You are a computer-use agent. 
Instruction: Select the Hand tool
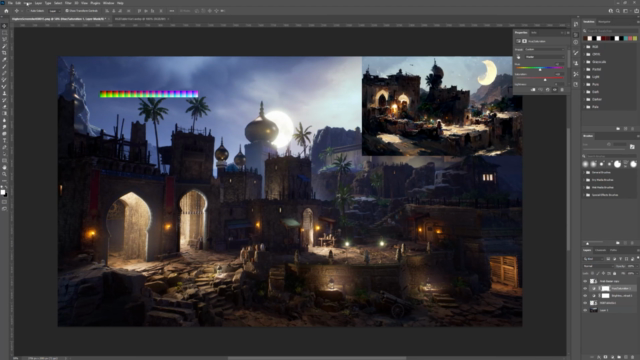pos(4,167)
